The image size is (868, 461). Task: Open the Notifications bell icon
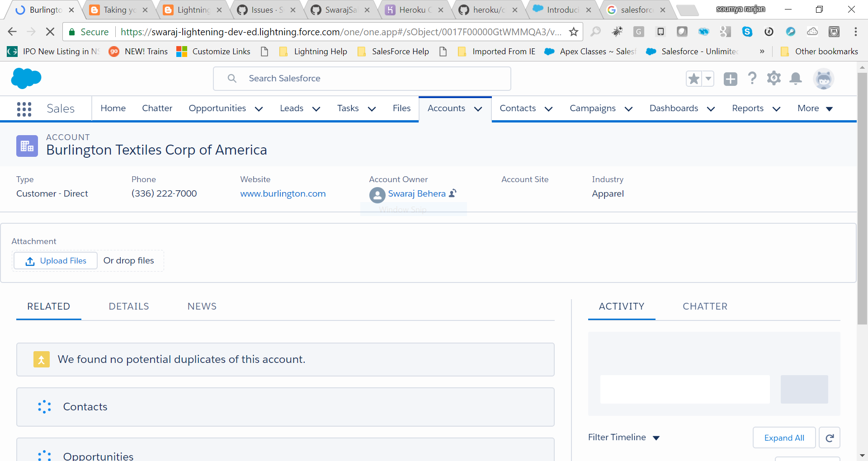pos(796,79)
